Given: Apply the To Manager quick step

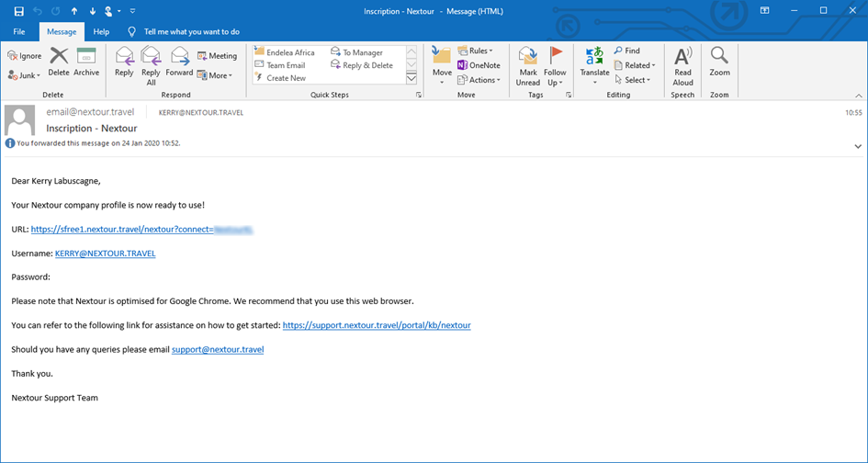Looking at the screenshot, I should point(357,52).
